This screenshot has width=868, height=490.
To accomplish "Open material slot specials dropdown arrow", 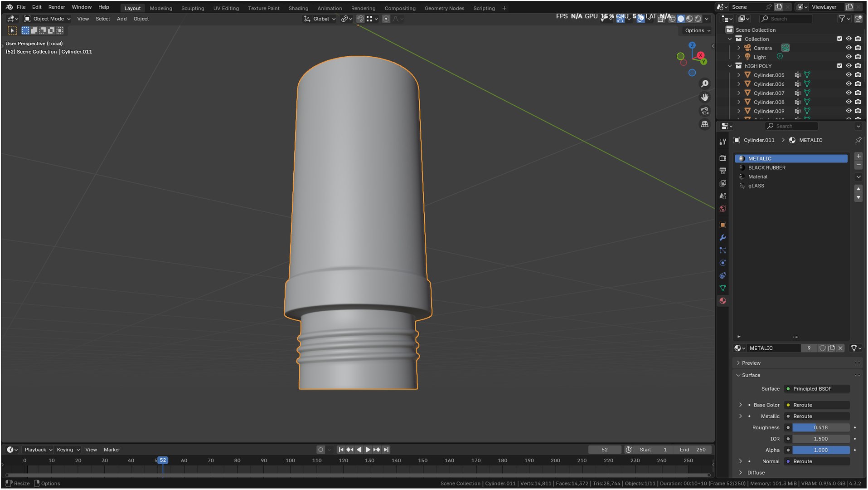I will click(858, 177).
